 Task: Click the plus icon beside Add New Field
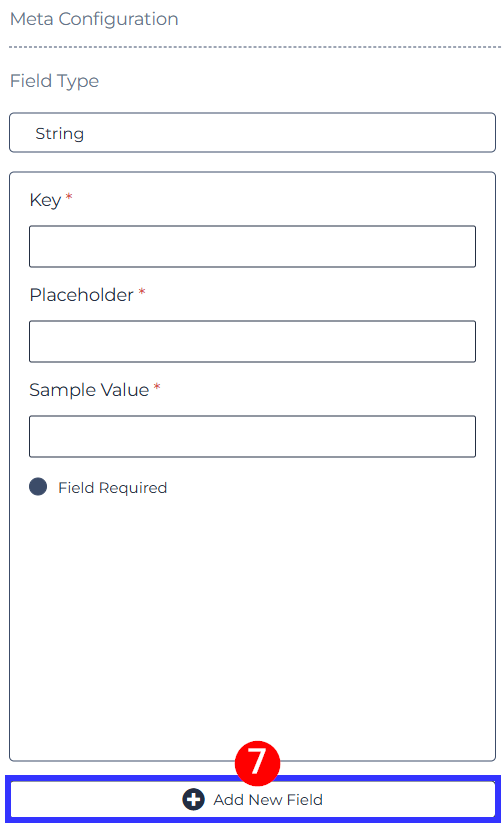pyautogui.click(x=193, y=799)
